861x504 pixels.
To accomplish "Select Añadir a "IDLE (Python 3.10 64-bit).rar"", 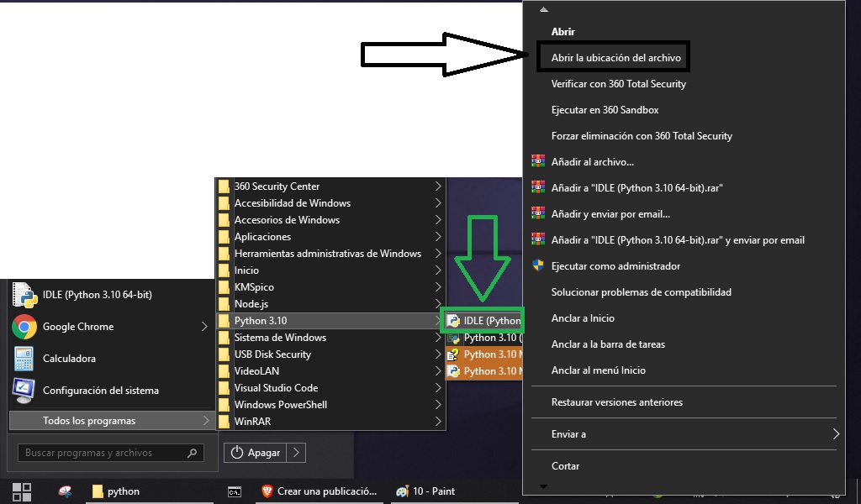I will 684,188.
